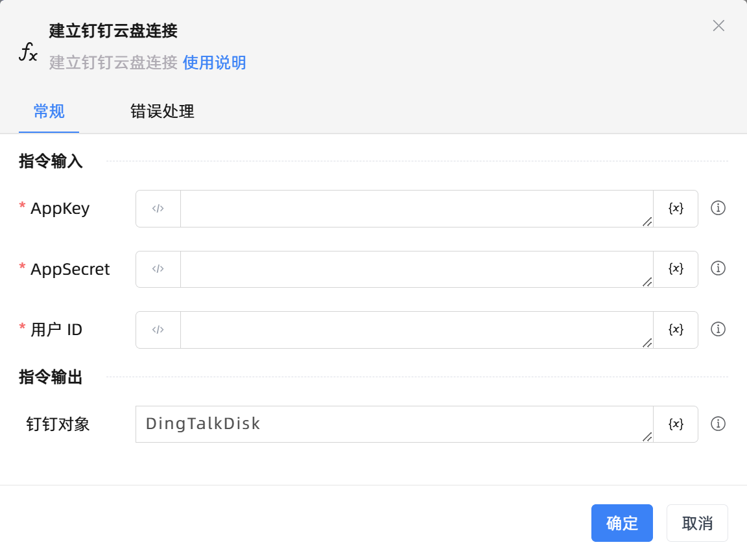This screenshot has width=747, height=560.
Task: Show info icon beside 用户 ID field
Action: pos(718,329)
